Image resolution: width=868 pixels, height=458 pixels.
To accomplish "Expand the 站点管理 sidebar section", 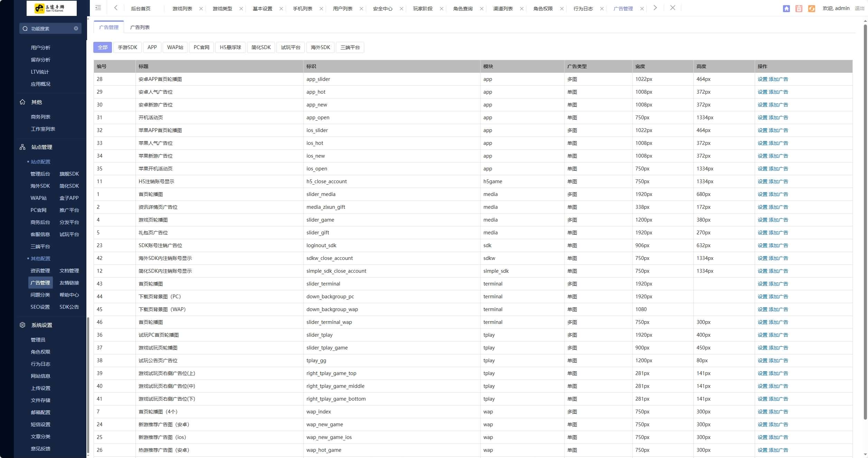I will click(x=41, y=147).
